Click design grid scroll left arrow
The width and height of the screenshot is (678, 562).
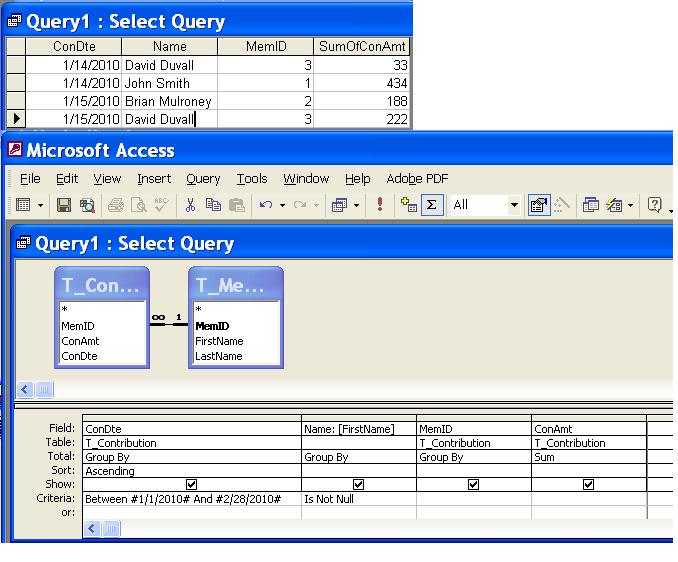[x=92, y=528]
